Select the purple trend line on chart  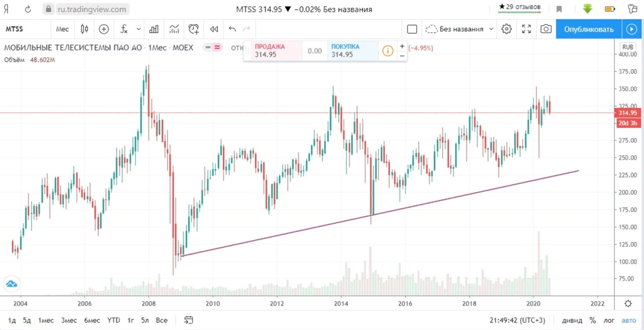point(380,214)
